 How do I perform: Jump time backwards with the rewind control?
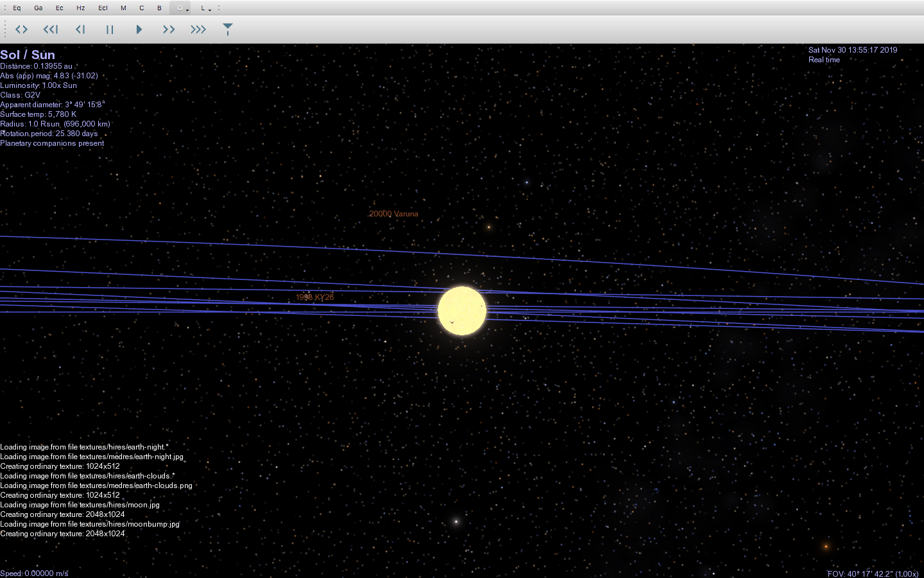[51, 29]
